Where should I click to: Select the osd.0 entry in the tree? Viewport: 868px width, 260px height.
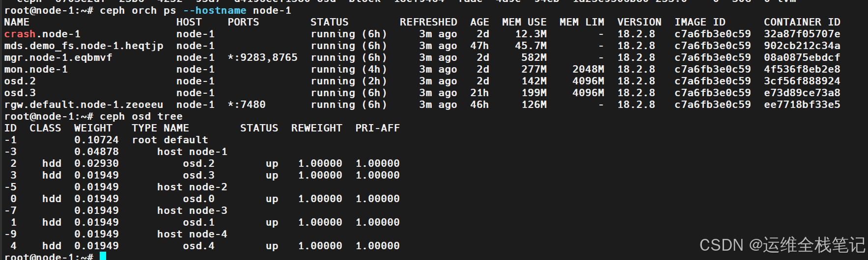point(198,199)
